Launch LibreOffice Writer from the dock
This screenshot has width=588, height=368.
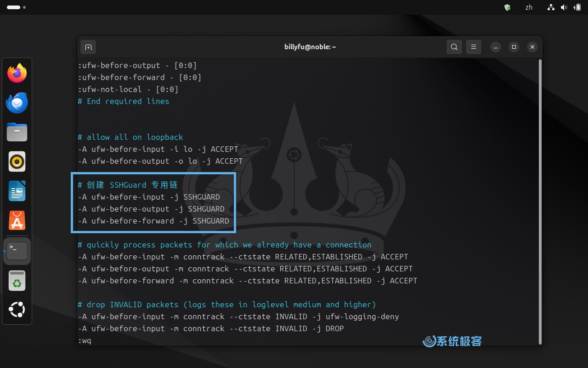[x=17, y=191]
